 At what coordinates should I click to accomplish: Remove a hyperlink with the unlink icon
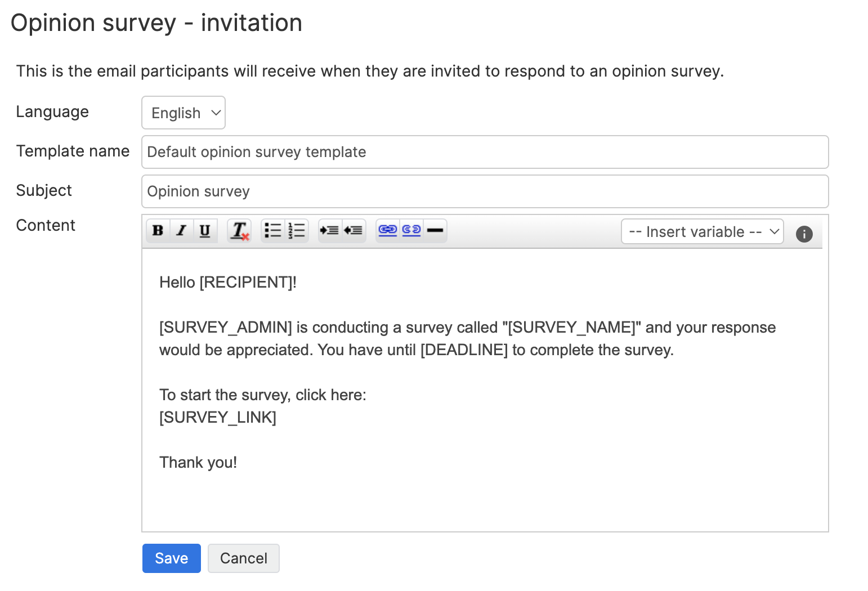coord(411,230)
